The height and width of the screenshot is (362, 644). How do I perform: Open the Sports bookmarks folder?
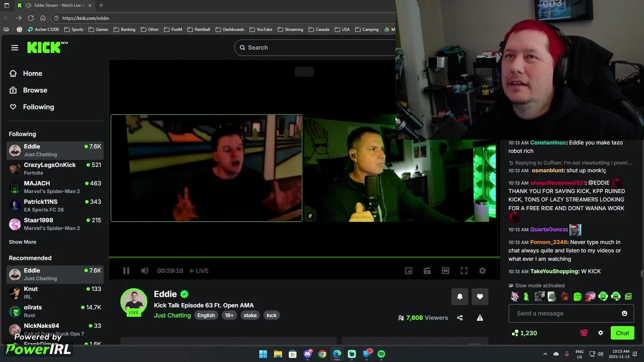pos(74,30)
